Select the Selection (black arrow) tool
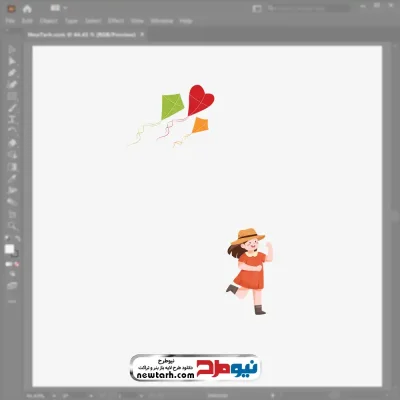The height and width of the screenshot is (400, 400). pos(12,50)
